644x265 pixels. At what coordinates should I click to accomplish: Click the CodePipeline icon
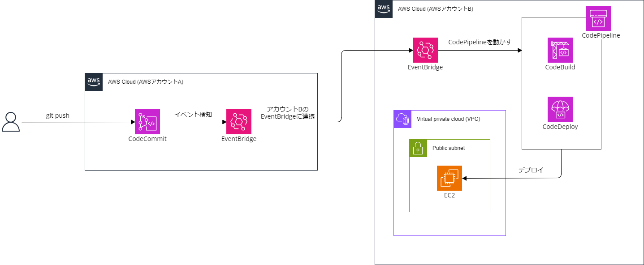coord(598,18)
